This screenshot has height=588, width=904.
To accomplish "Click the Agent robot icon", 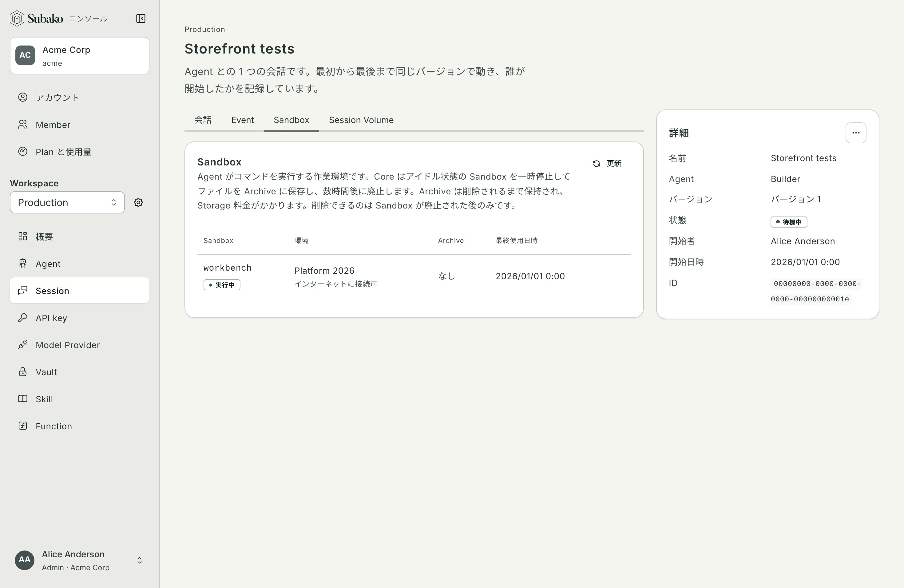I will 23,264.
